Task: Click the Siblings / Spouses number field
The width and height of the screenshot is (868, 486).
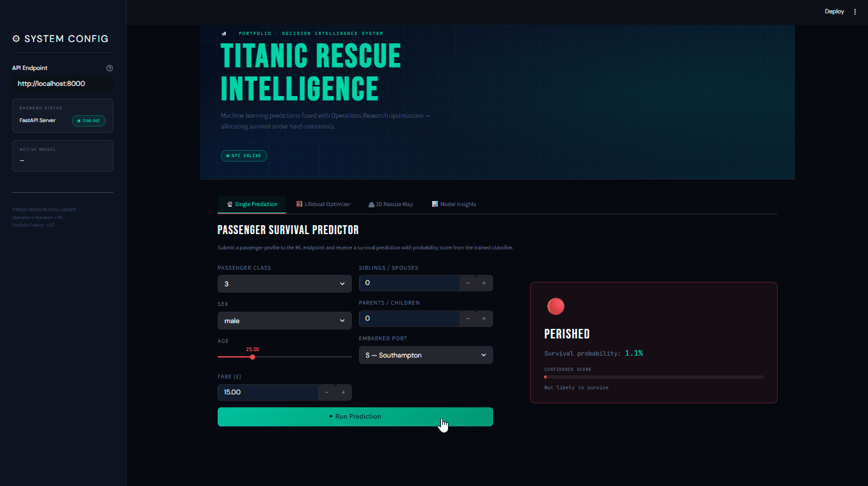Action: coord(409,283)
